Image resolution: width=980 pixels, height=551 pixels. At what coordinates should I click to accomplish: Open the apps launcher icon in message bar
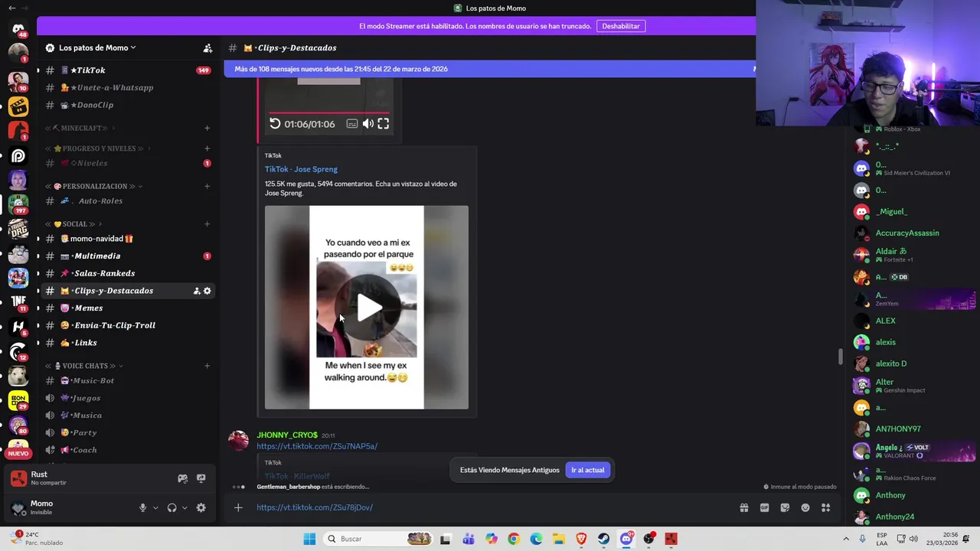click(x=826, y=507)
